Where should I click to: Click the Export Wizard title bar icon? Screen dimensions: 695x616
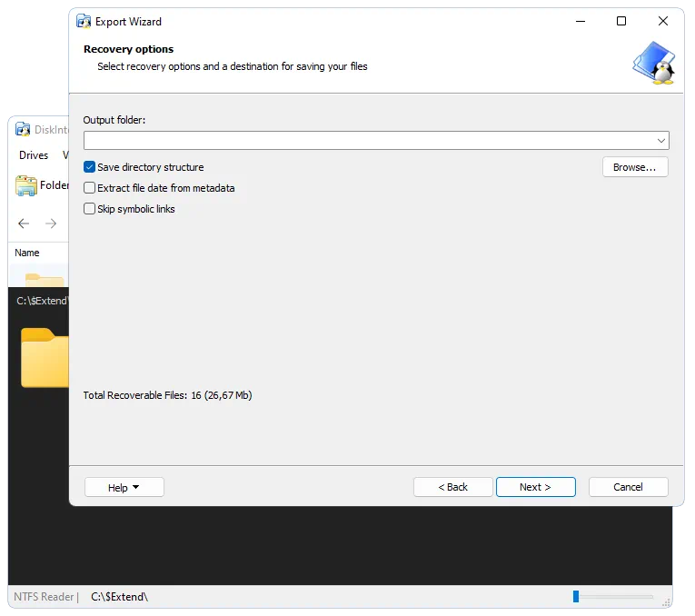(84, 21)
